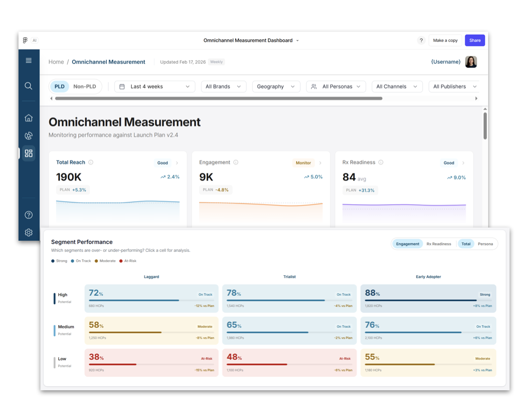Navigate to Home breadcrumb link

pos(56,62)
